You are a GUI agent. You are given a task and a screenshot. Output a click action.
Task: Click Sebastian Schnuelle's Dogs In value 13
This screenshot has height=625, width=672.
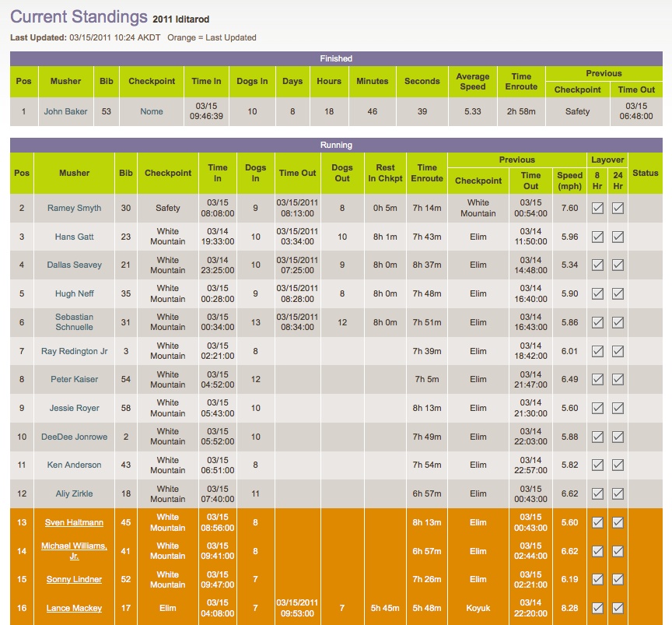coord(255,322)
